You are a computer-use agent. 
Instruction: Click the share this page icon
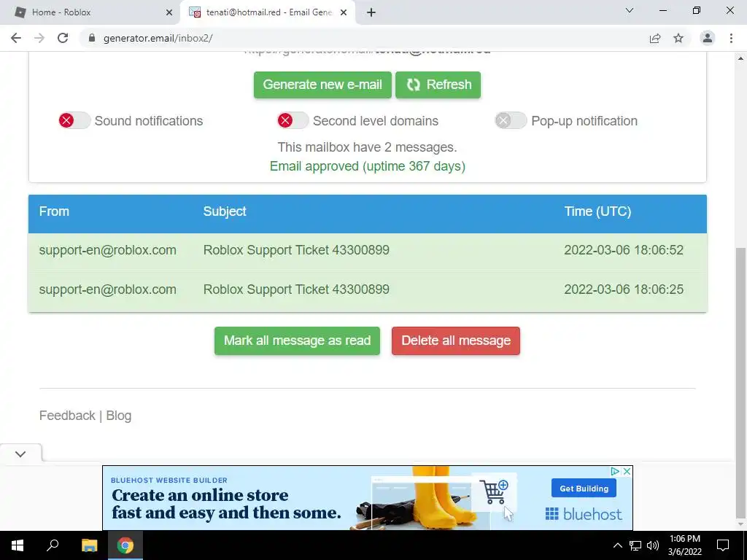[x=655, y=38]
